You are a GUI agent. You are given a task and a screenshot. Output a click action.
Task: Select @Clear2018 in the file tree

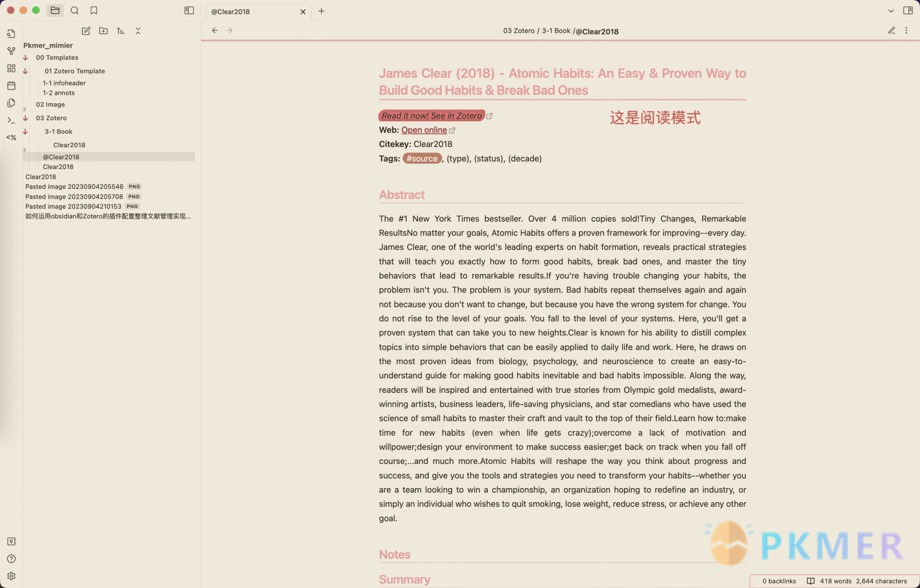click(x=109, y=157)
